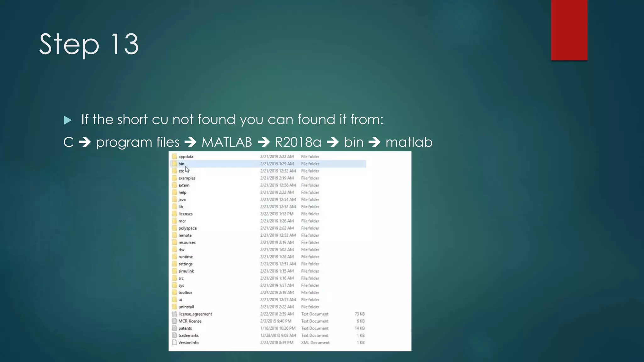Viewport: 644px width, 362px height.
Task: Open the licenses folder
Action: (x=185, y=214)
